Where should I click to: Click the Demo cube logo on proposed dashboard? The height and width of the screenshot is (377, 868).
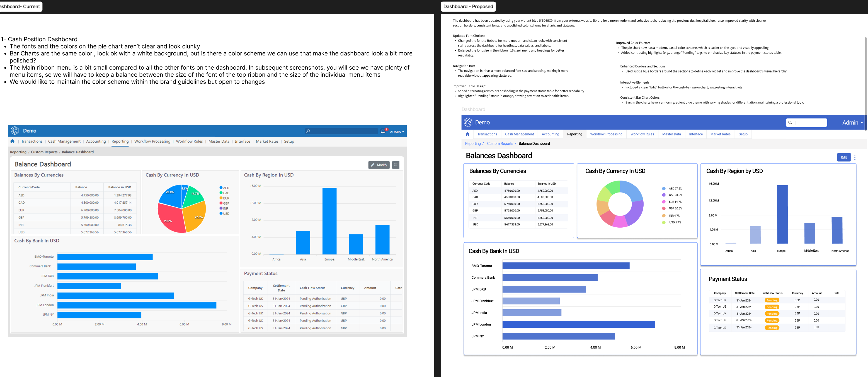[468, 122]
